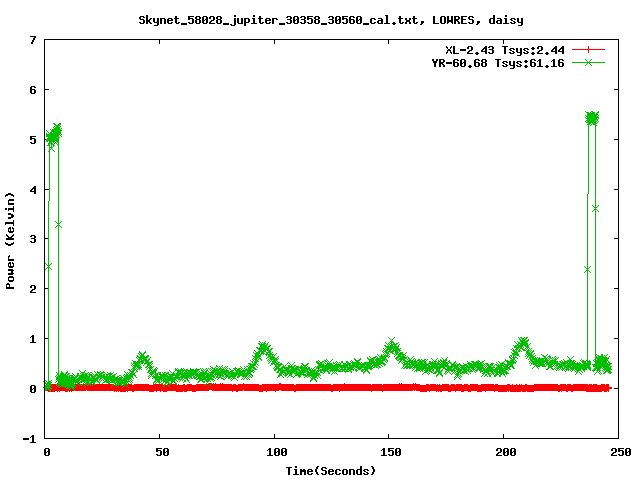Click y-axis tick label 5
This screenshot has width=640, height=480.
point(33,140)
